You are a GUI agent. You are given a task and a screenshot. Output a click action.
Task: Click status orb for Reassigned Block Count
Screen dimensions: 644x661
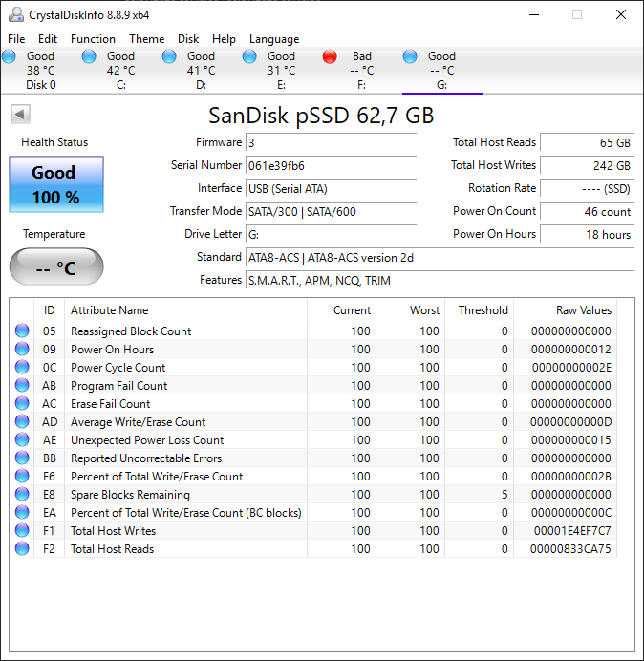coord(22,330)
